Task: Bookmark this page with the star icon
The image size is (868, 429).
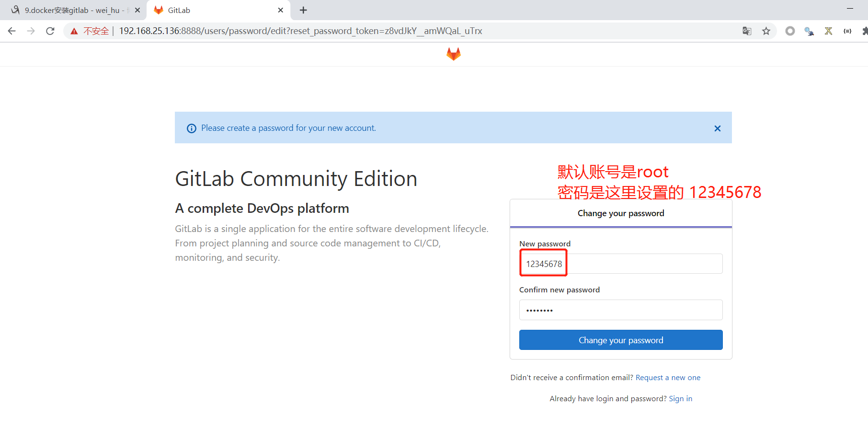Action: coord(766,31)
